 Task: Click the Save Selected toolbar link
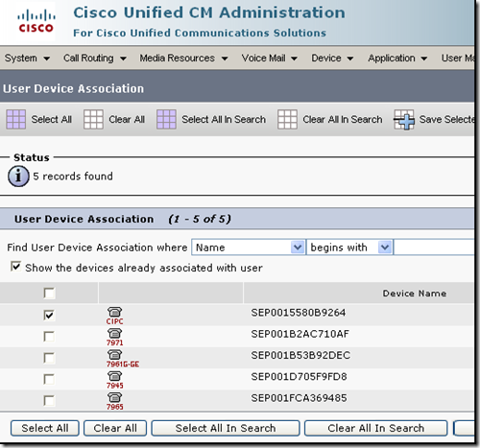[x=446, y=119]
